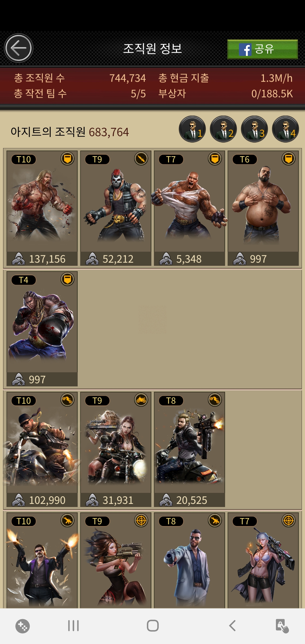Share via Facebook 공유 button

[x=263, y=49]
